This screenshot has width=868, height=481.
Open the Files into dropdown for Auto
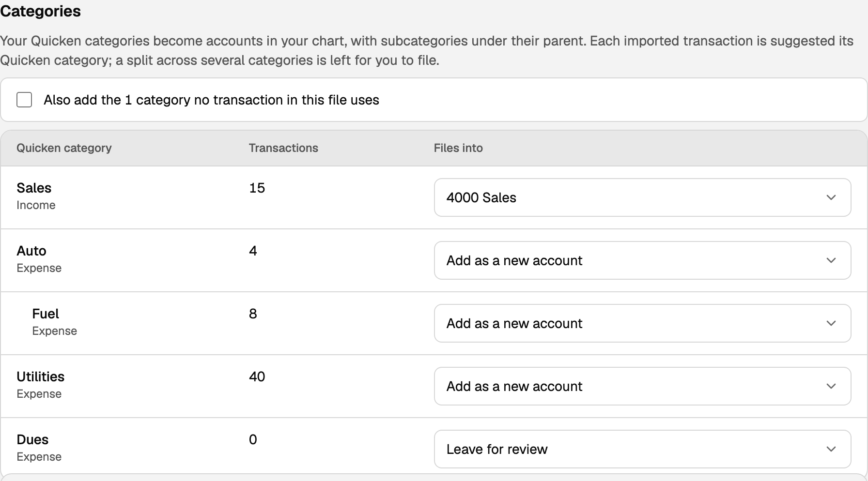click(x=642, y=260)
